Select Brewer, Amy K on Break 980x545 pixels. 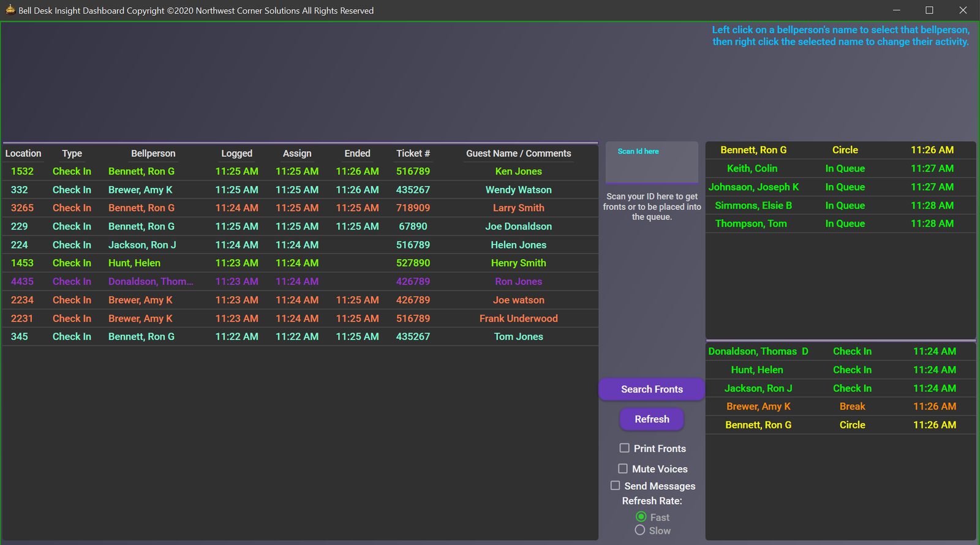[x=758, y=407]
